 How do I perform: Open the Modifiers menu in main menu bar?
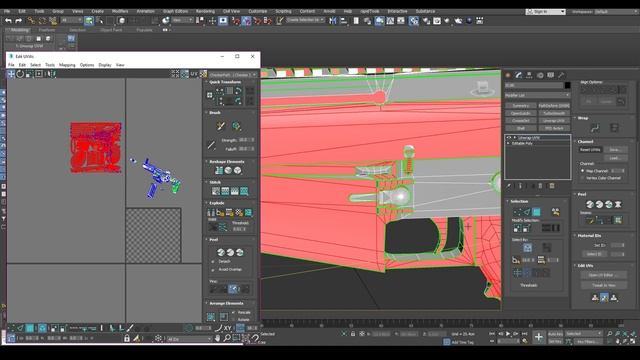(x=120, y=11)
